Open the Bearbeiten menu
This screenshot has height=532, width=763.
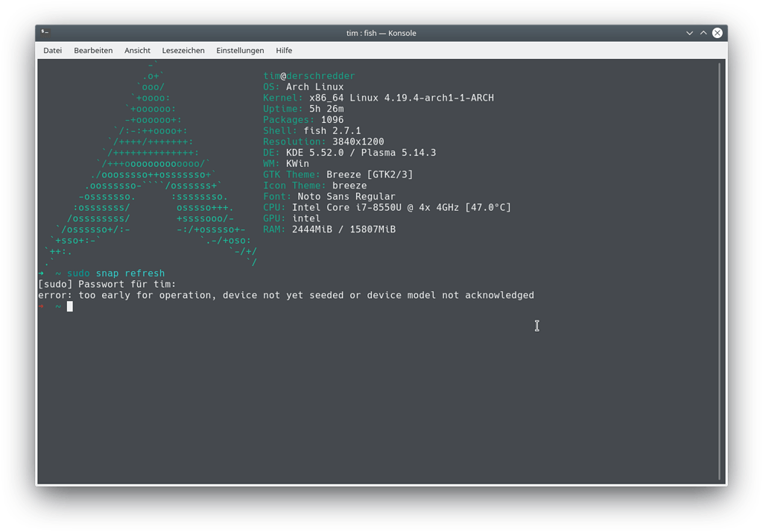click(93, 51)
